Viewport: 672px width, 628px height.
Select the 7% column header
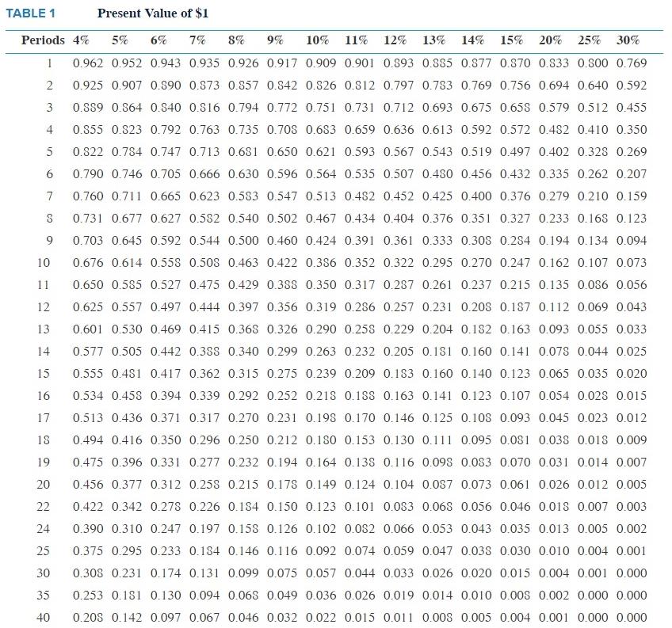coord(197,40)
